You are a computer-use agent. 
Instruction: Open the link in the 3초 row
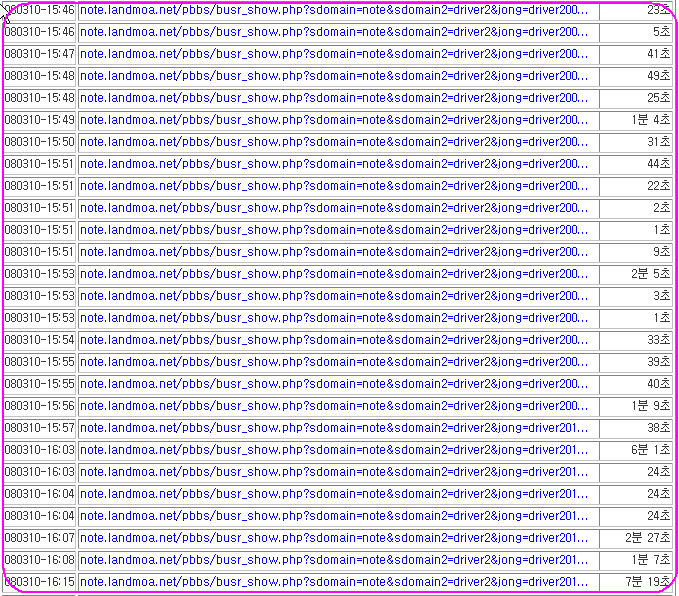point(334,296)
